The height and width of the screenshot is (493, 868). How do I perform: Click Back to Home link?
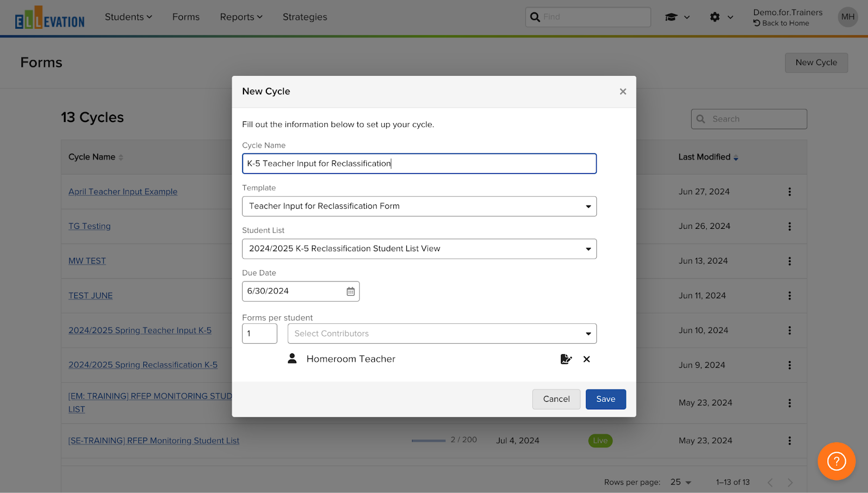[781, 23]
